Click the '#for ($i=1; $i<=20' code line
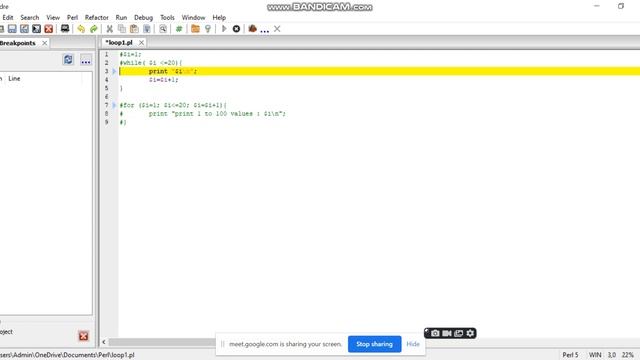Image resolution: width=640 pixels, height=360 pixels. coord(173,105)
